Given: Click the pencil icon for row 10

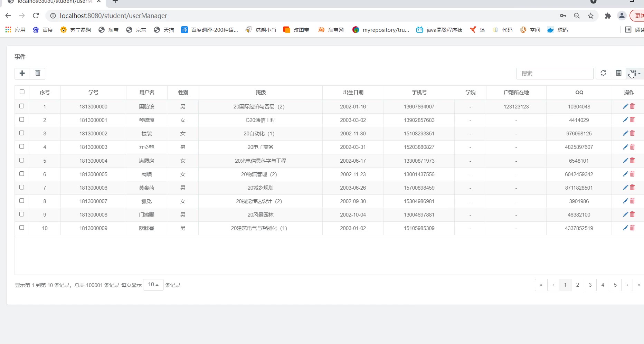Looking at the screenshot, I should click(625, 228).
